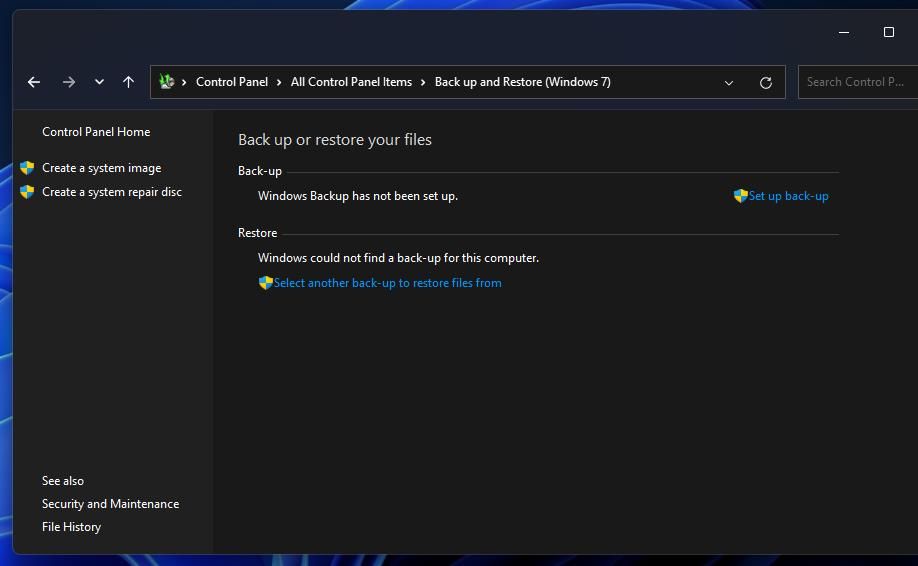Select the Control Panel breadcrumb
918x566 pixels.
click(232, 82)
